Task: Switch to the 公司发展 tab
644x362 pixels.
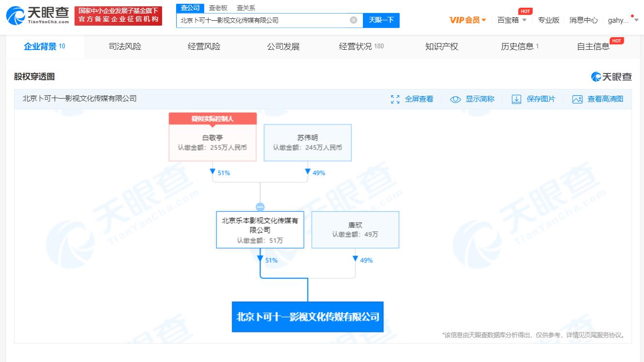Action: coord(284,46)
